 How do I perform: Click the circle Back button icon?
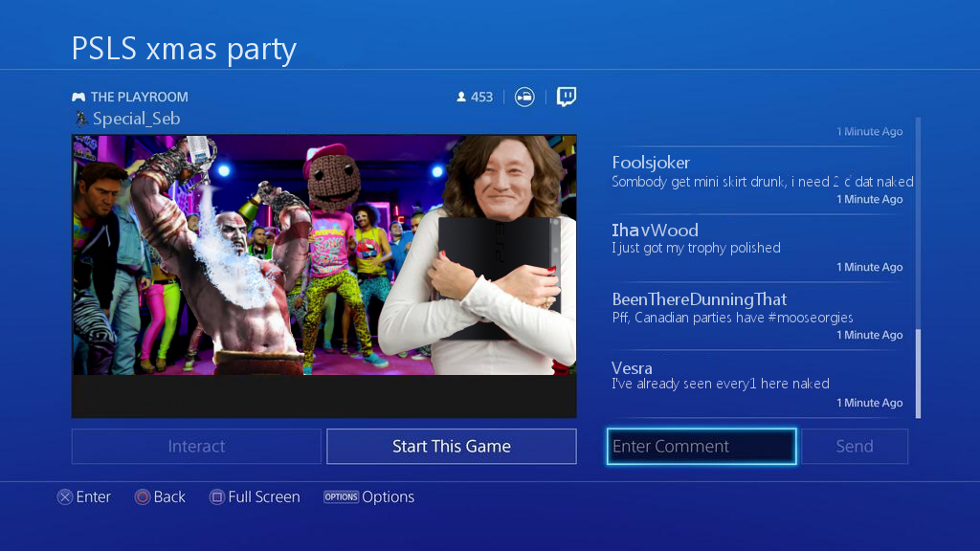pyautogui.click(x=143, y=496)
